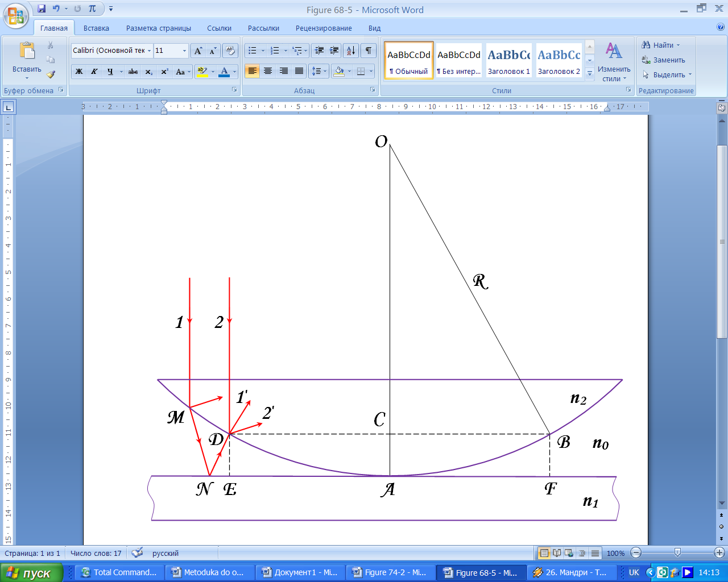
Task: Toggle paragraph marks display
Action: (369, 51)
